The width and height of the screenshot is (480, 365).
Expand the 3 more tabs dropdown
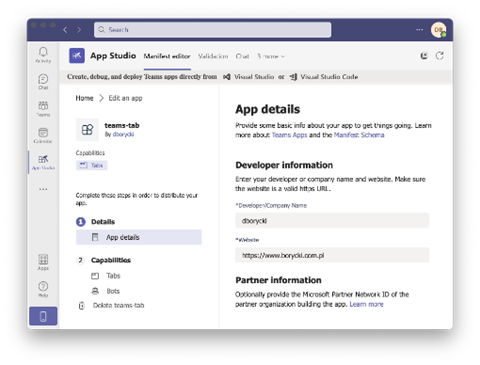(x=271, y=56)
